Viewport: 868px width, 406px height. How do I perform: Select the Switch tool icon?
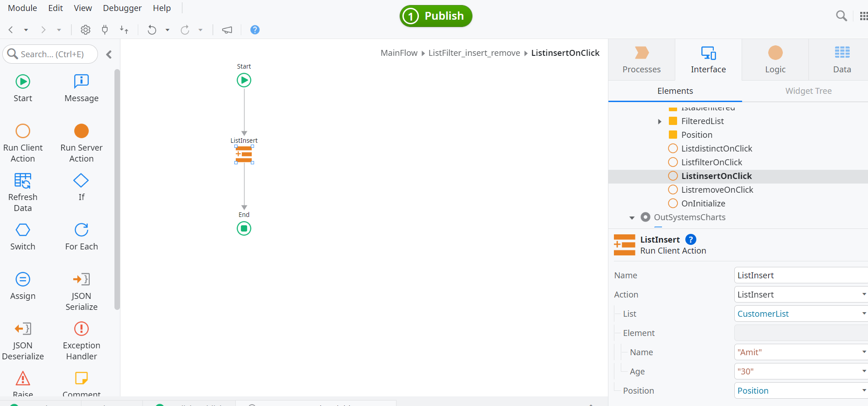pyautogui.click(x=22, y=230)
